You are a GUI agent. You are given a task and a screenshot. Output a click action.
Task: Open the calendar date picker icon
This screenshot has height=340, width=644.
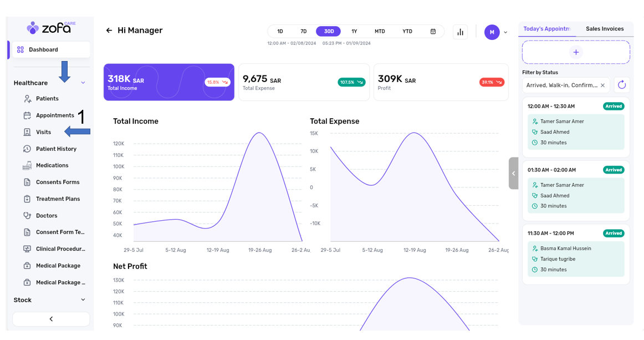pos(433,32)
